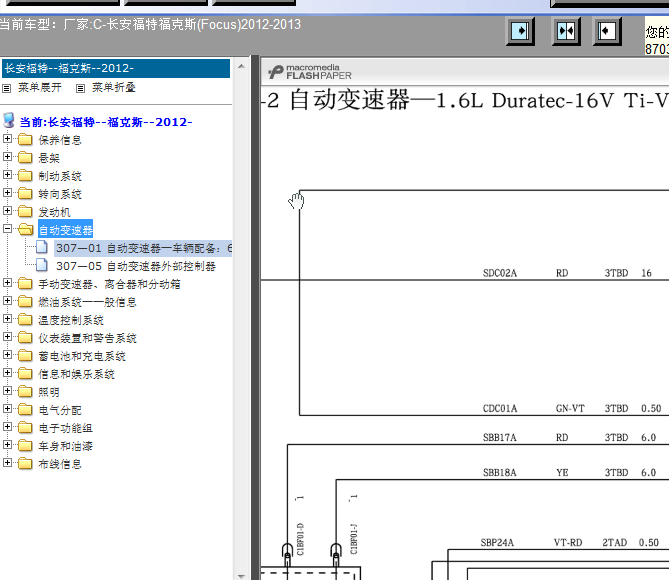
Task: Expand the 温度控制系统 folder
Action: [x=7, y=318]
